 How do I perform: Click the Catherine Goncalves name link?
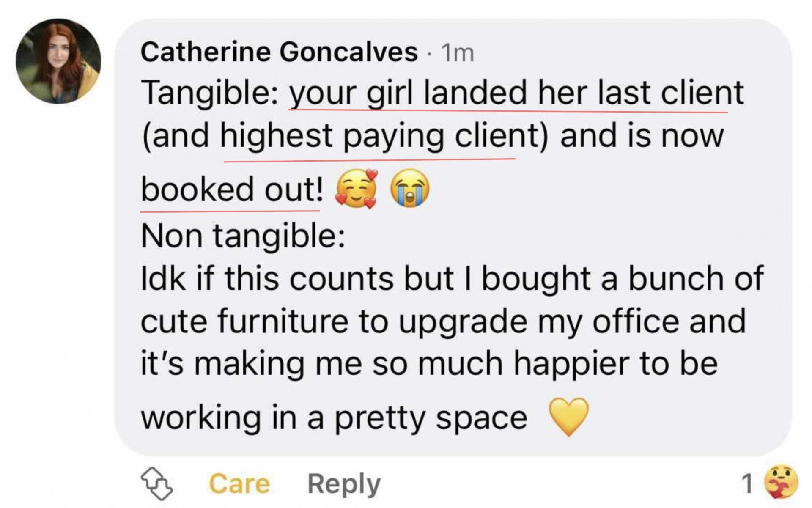279,52
